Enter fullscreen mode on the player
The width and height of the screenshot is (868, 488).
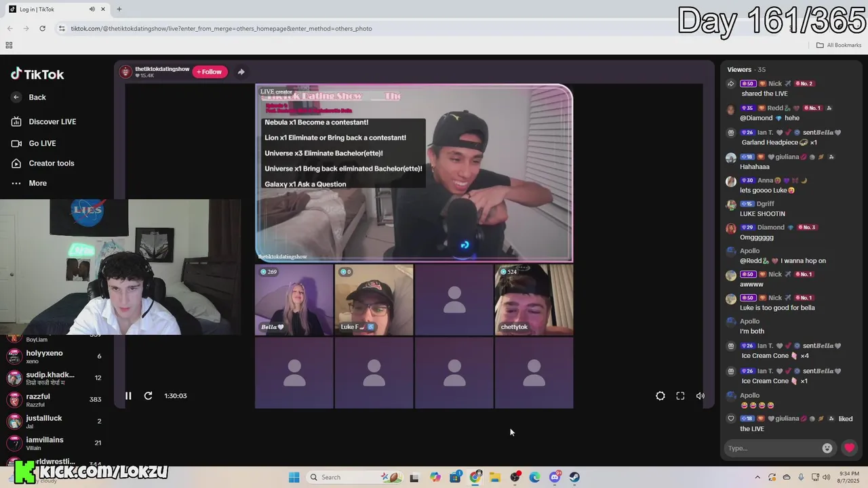coord(680,396)
